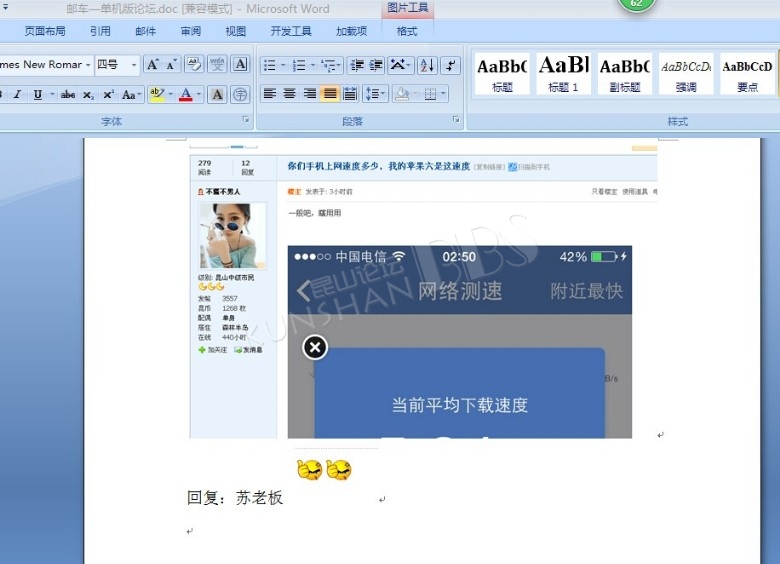Toggle justify alignment button
This screenshot has width=780, height=564.
click(329, 94)
